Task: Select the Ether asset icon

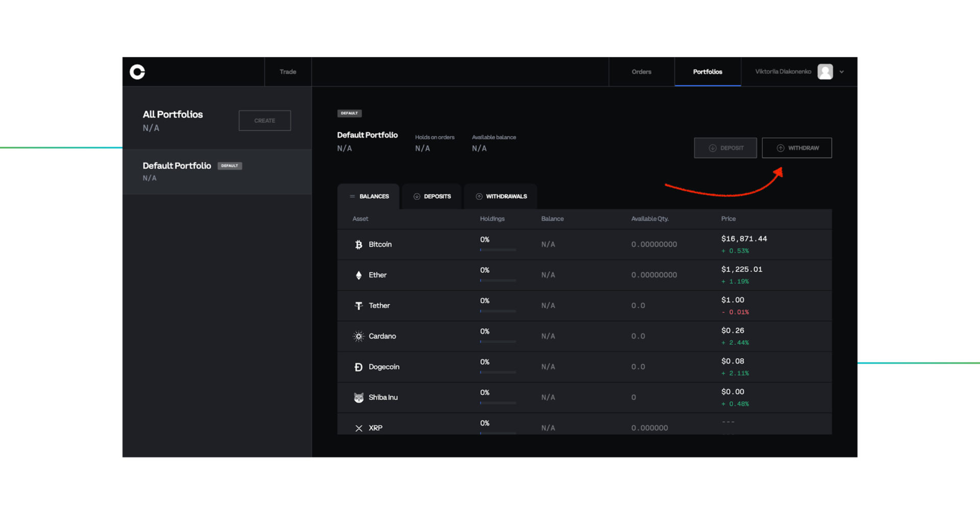Action: [x=359, y=274]
